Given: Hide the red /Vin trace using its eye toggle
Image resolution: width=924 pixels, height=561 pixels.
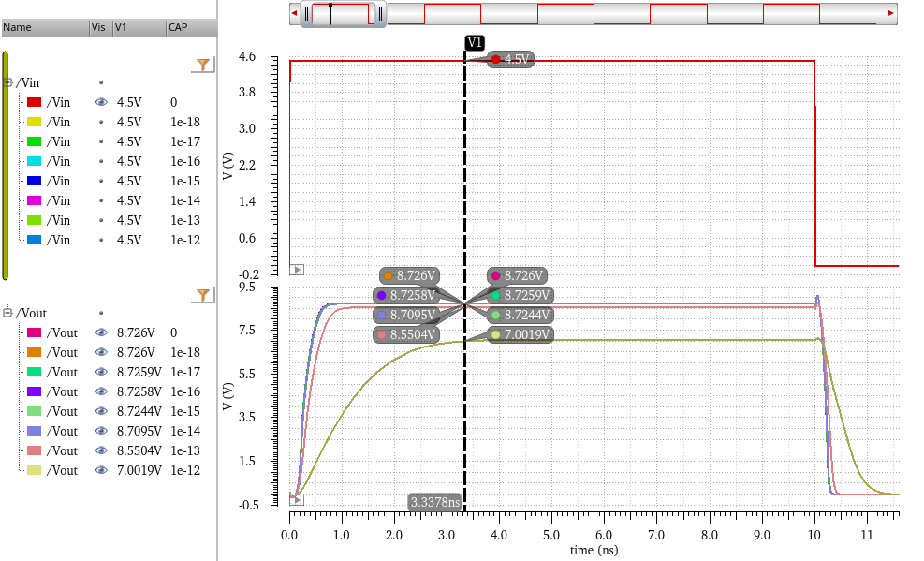Looking at the screenshot, I should (101, 102).
